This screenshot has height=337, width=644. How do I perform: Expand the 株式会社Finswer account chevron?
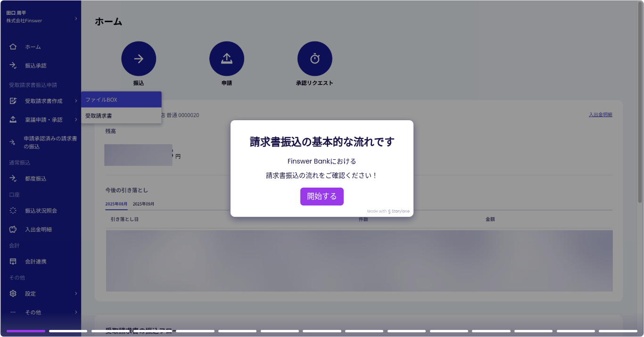[76, 18]
